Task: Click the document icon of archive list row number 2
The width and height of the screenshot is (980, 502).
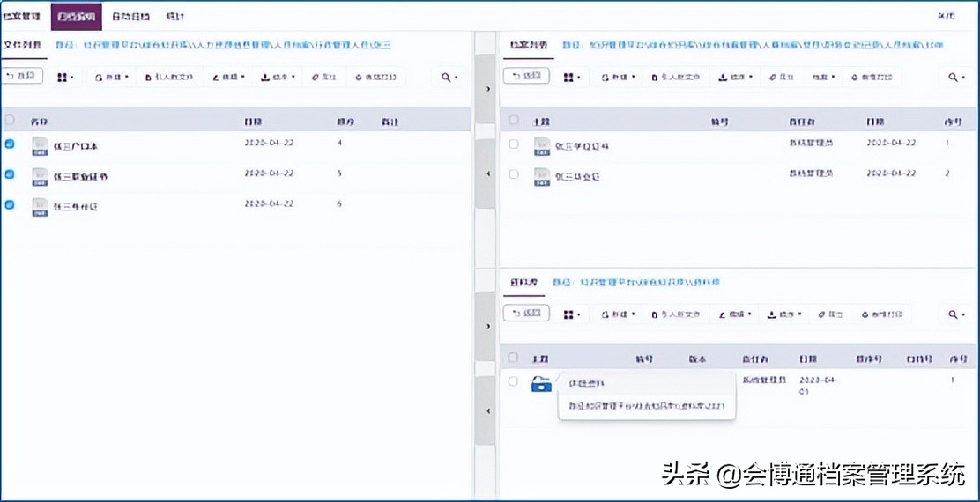Action: (x=542, y=177)
